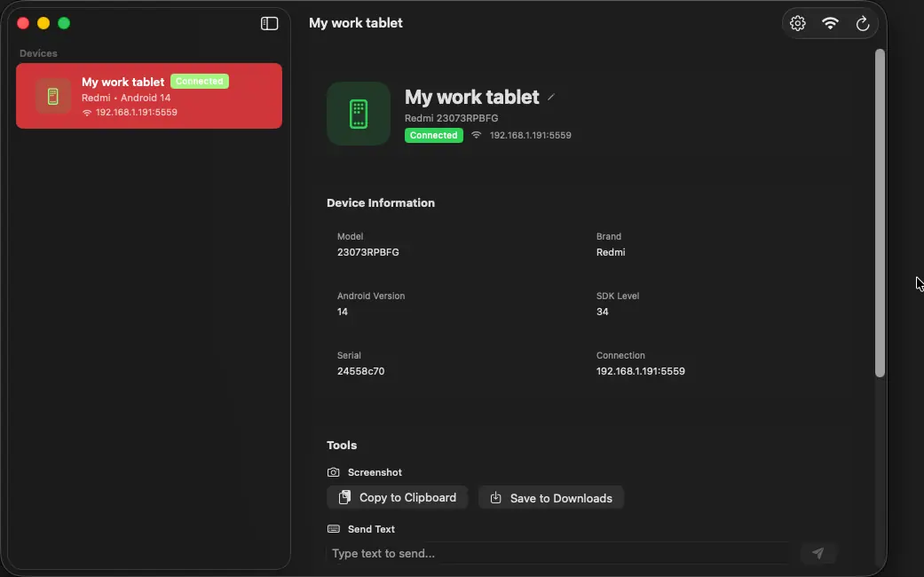Click 'Redmi • Android 14' in sidebar
This screenshot has height=577, width=924.
(126, 98)
